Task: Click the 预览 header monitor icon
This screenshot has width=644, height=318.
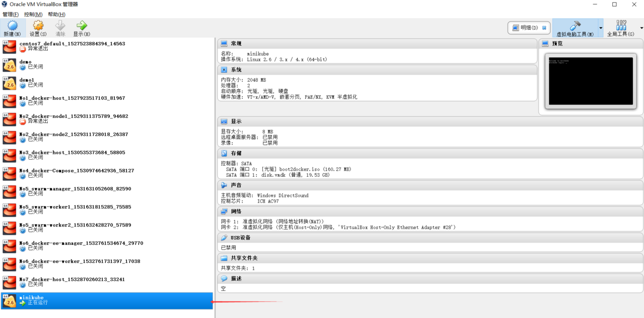Action: tap(545, 44)
